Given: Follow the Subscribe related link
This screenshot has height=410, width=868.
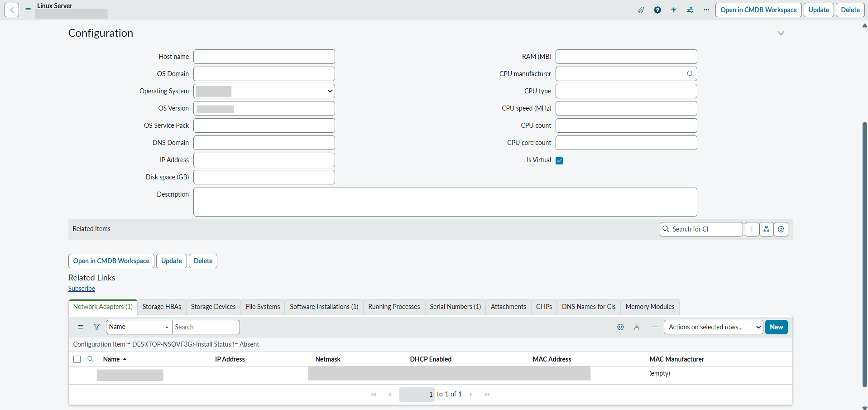Looking at the screenshot, I should click(x=82, y=289).
